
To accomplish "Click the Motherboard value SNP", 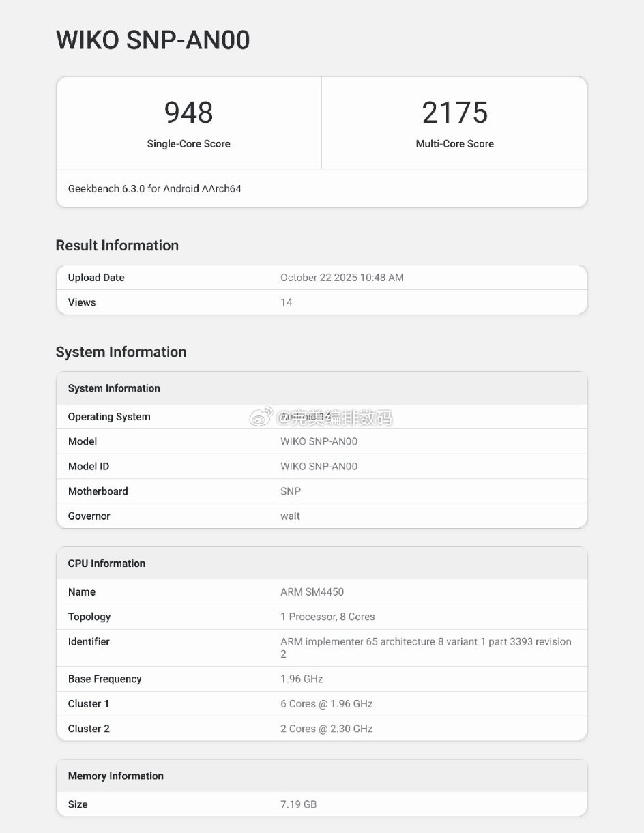I will (x=291, y=491).
